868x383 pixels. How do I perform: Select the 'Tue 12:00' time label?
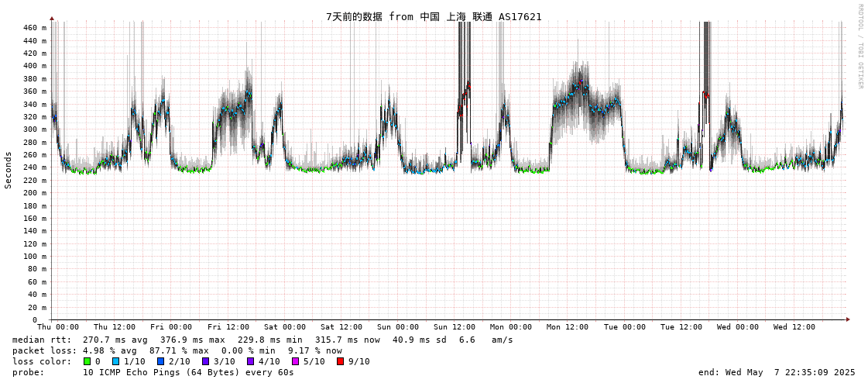click(681, 327)
